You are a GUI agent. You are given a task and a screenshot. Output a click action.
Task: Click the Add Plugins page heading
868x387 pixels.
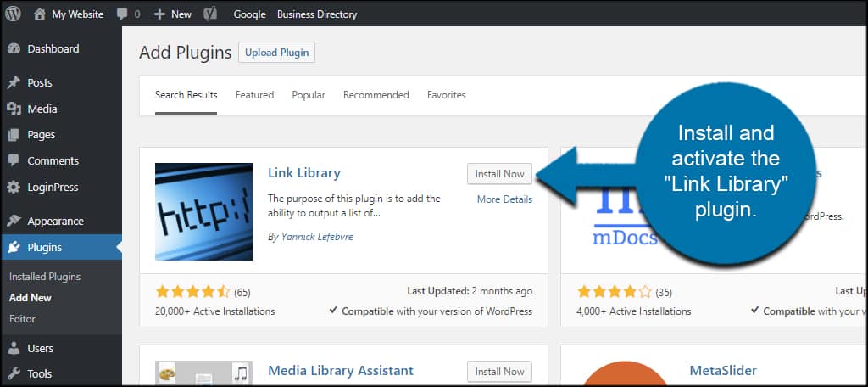[x=185, y=53]
